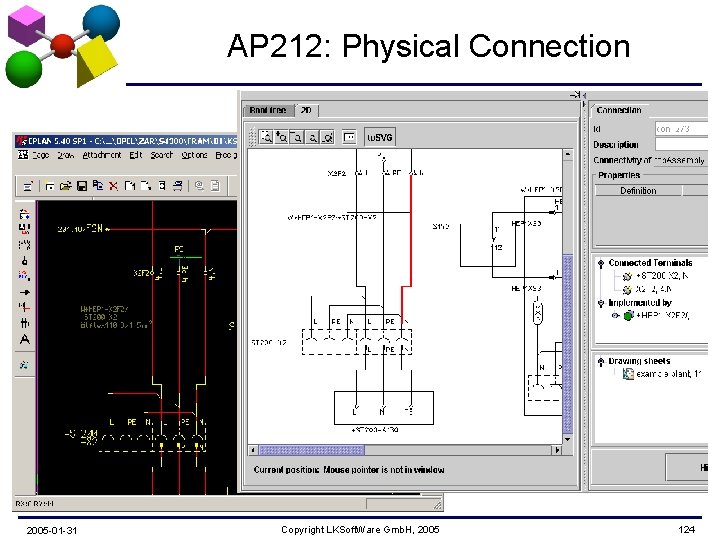Collapse the Implemented by tree node
Image resolution: width=720 pixels, height=540 pixels.
(601, 303)
